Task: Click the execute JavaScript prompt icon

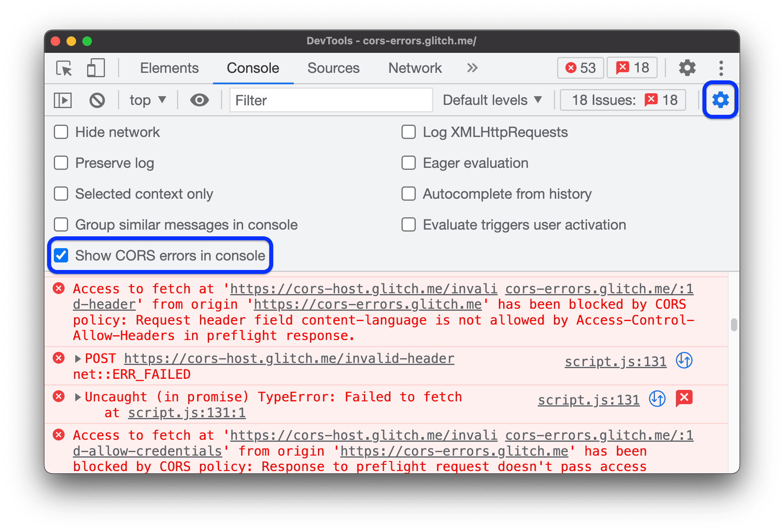Action: (64, 99)
